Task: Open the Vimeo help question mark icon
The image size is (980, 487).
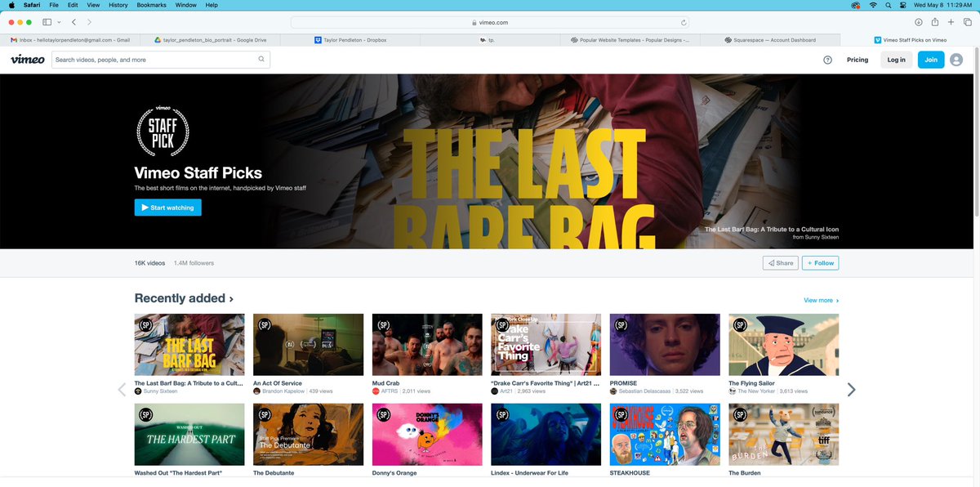Action: click(x=827, y=60)
